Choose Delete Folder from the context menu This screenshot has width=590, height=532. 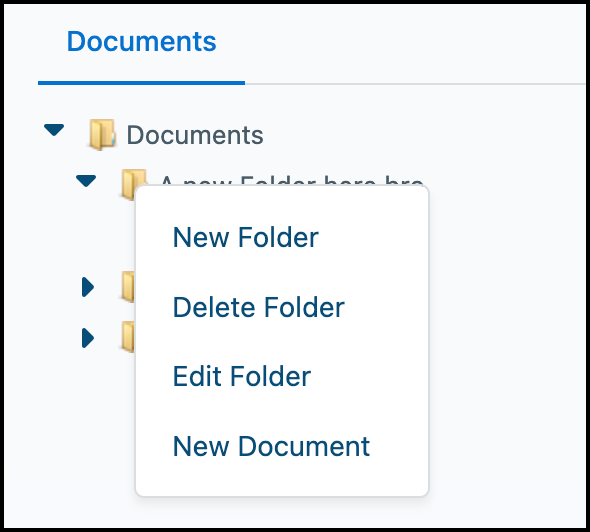point(259,307)
